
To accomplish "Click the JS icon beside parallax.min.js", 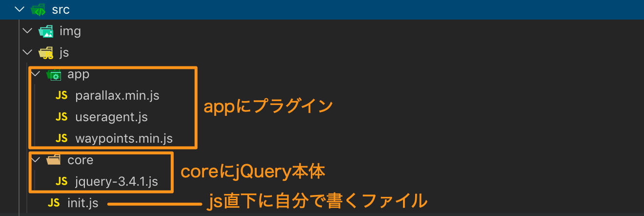I will [x=61, y=96].
